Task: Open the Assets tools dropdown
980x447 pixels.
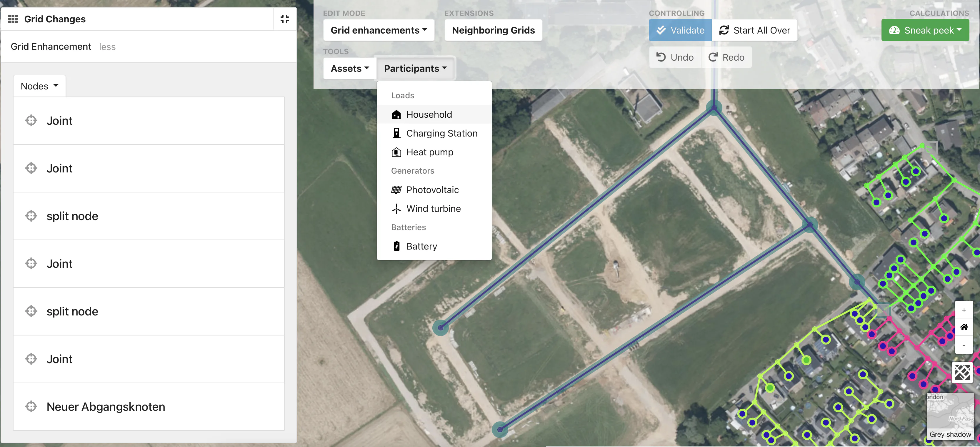Action: [x=350, y=69]
